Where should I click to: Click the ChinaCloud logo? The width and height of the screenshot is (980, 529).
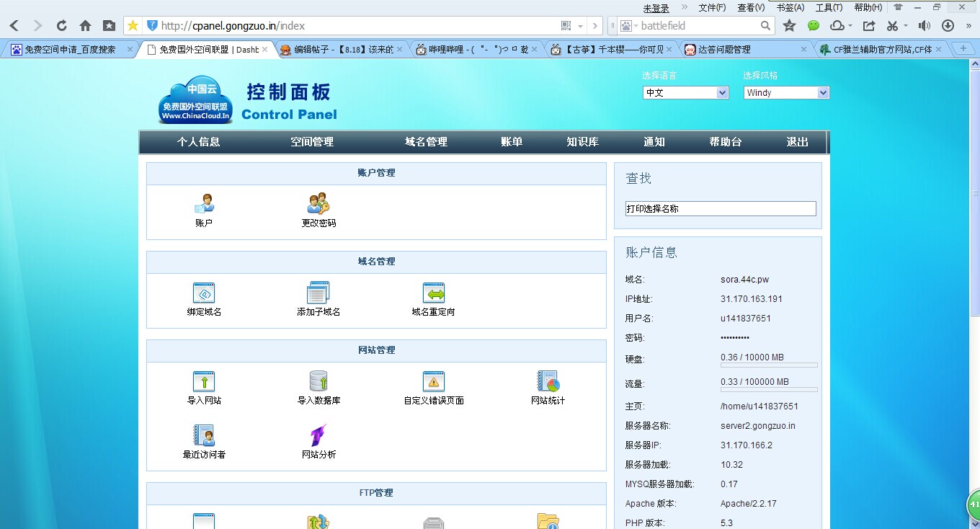(195, 100)
